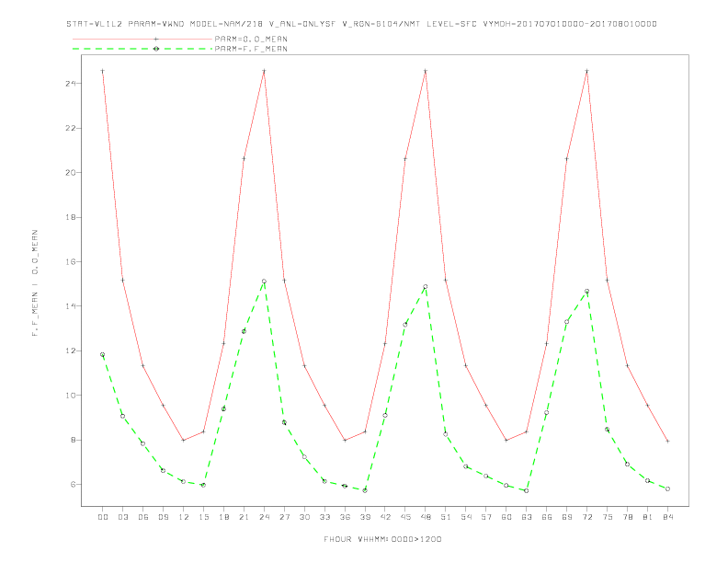
Task: Click the x-axis tick label 03
Action: click(122, 517)
